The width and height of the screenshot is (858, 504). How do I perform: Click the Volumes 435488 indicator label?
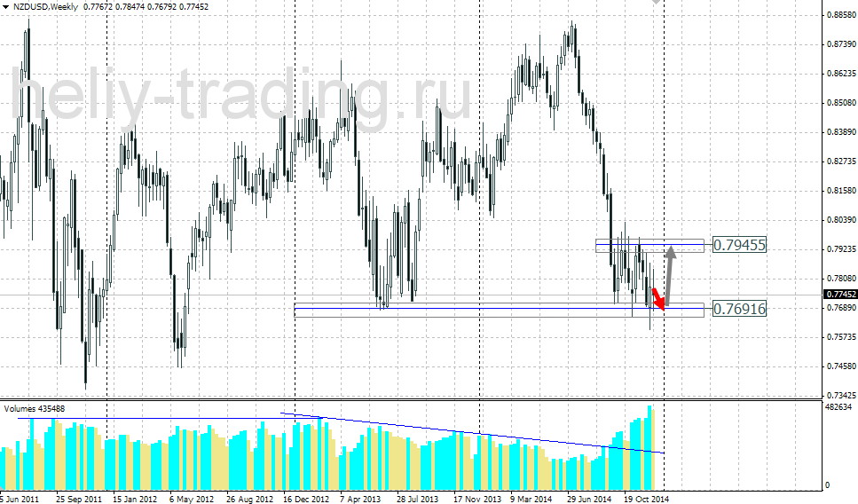click(x=35, y=409)
